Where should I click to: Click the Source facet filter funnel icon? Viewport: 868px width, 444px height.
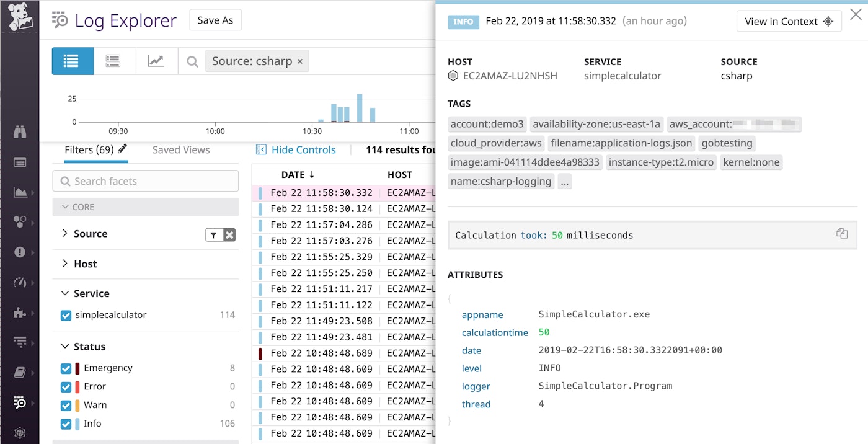click(x=213, y=234)
